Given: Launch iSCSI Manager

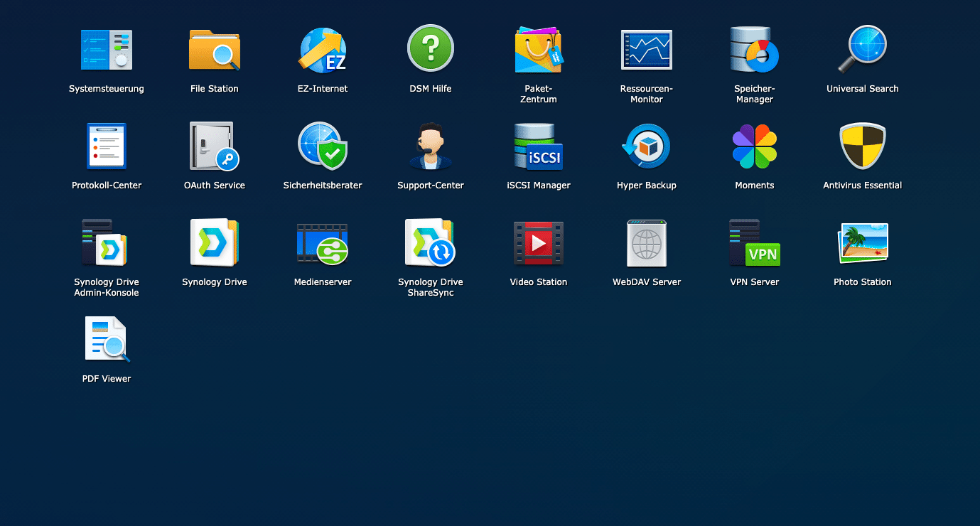Looking at the screenshot, I should [x=539, y=146].
